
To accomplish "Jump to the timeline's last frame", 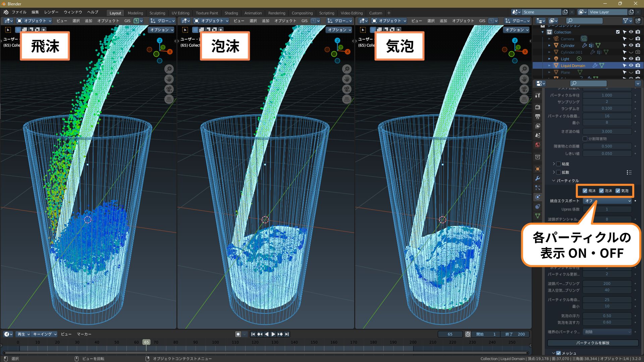I will click(287, 334).
